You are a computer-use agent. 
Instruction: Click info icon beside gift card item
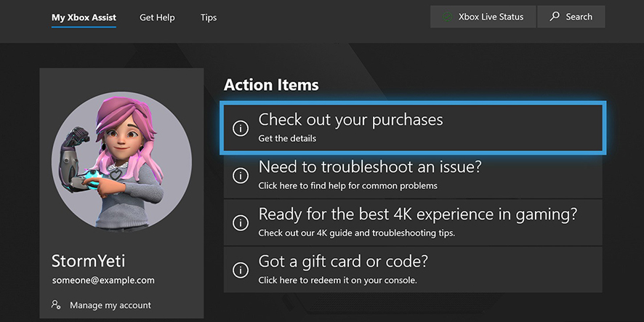pos(241,270)
